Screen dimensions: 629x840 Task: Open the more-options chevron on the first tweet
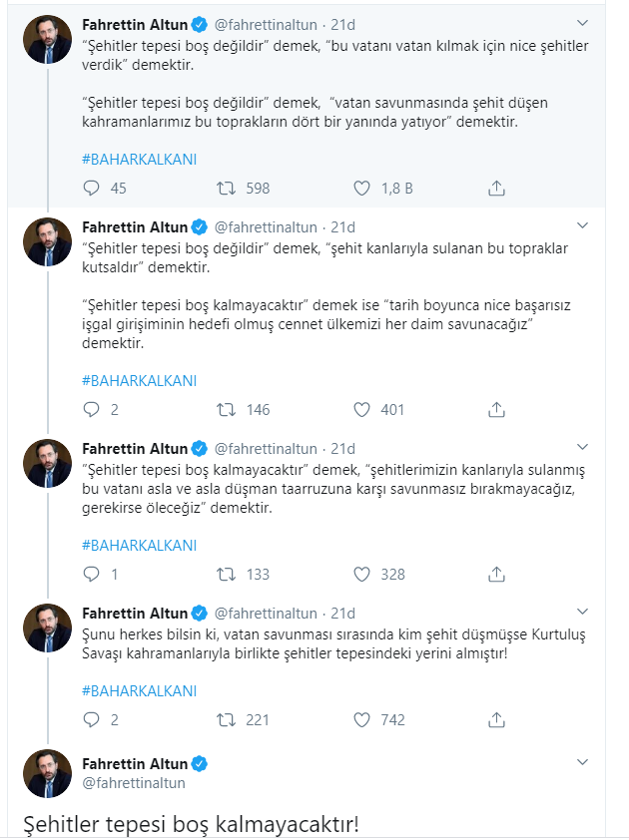[584, 21]
